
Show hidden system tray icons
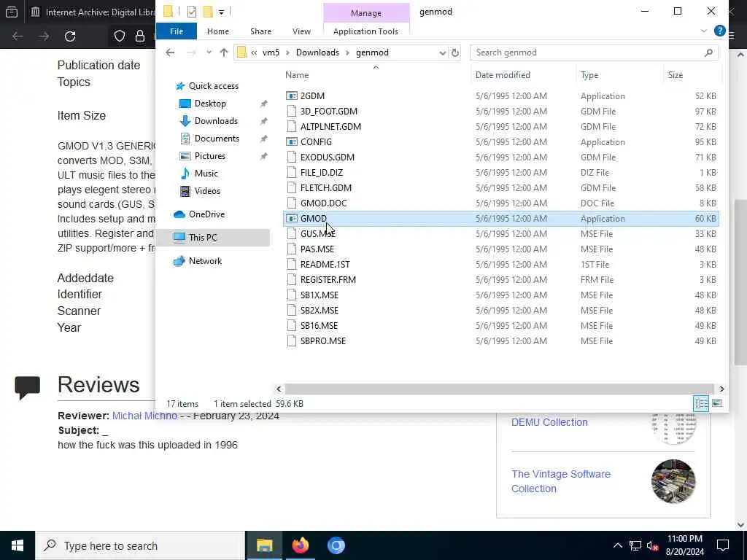pos(617,545)
